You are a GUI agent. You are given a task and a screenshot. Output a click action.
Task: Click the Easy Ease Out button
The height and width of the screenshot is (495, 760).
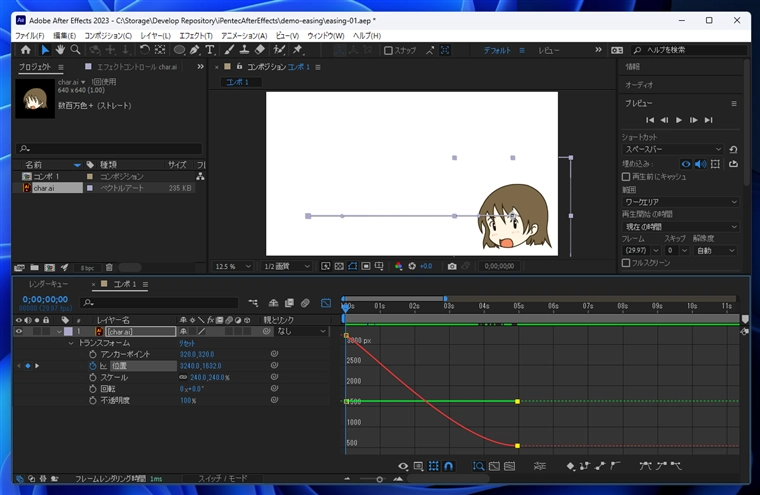tap(676, 466)
